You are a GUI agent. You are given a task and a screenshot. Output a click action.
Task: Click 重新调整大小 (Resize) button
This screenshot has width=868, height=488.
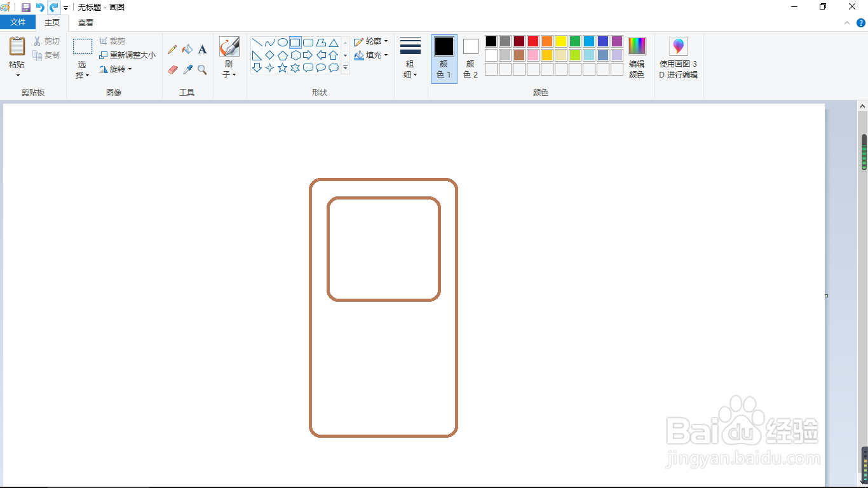pyautogui.click(x=127, y=55)
